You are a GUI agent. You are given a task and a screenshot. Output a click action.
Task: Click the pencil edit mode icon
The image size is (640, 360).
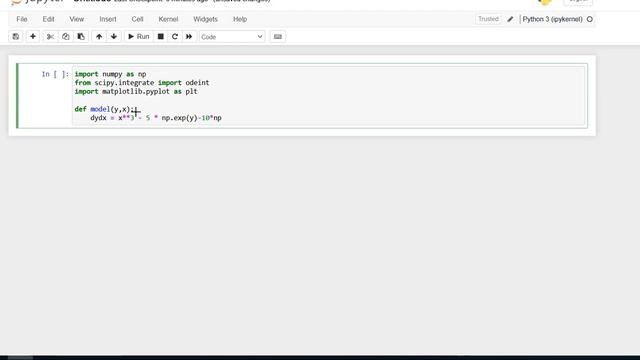point(510,19)
